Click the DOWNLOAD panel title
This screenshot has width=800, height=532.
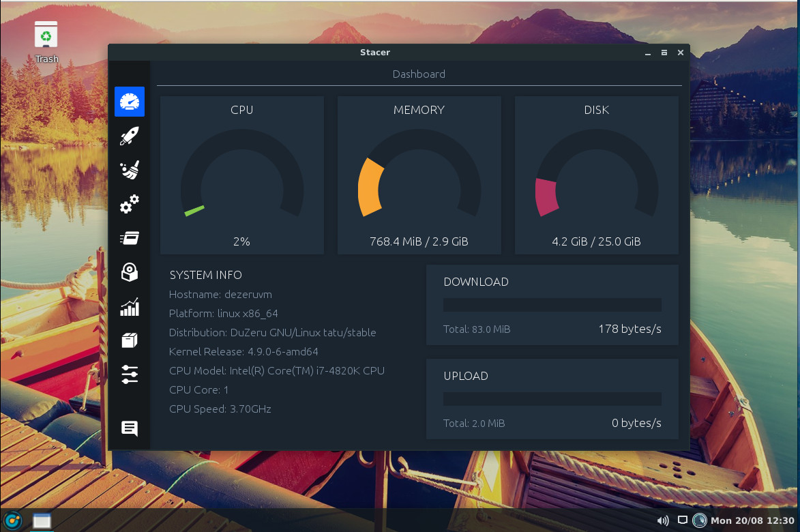(476, 282)
